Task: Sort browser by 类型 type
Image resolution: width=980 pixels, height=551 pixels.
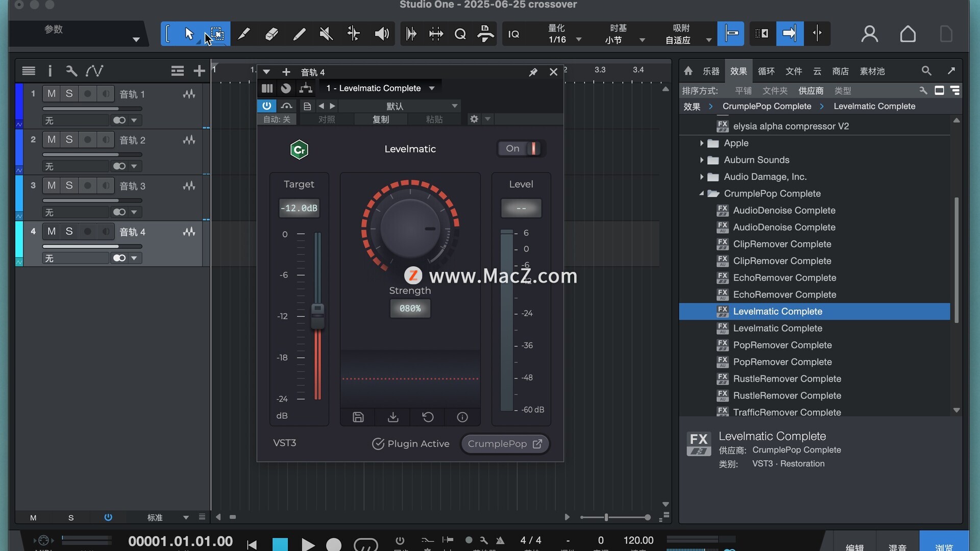Action: 843,91
